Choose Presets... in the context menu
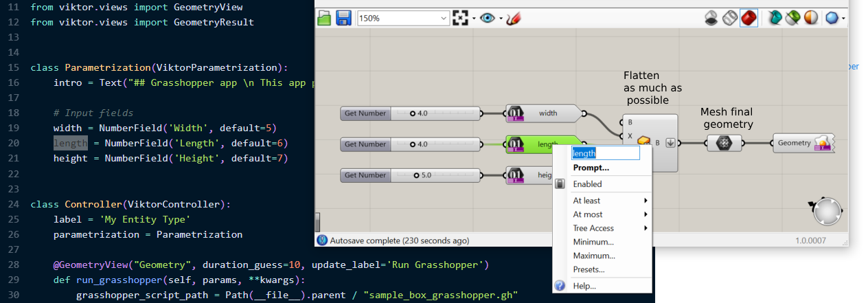 click(589, 269)
